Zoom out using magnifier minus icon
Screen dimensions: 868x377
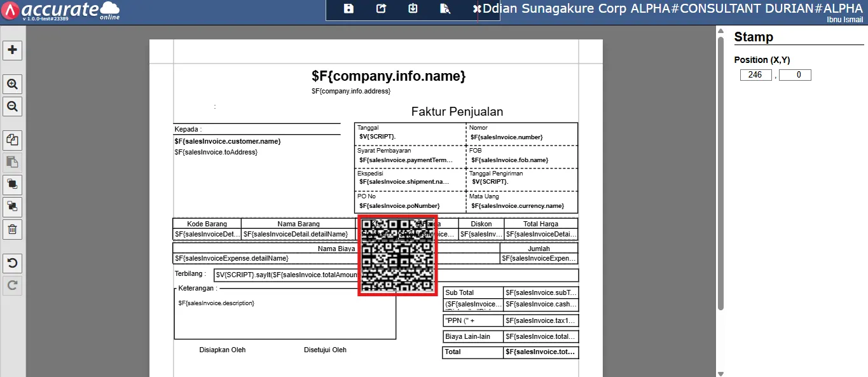click(12, 106)
